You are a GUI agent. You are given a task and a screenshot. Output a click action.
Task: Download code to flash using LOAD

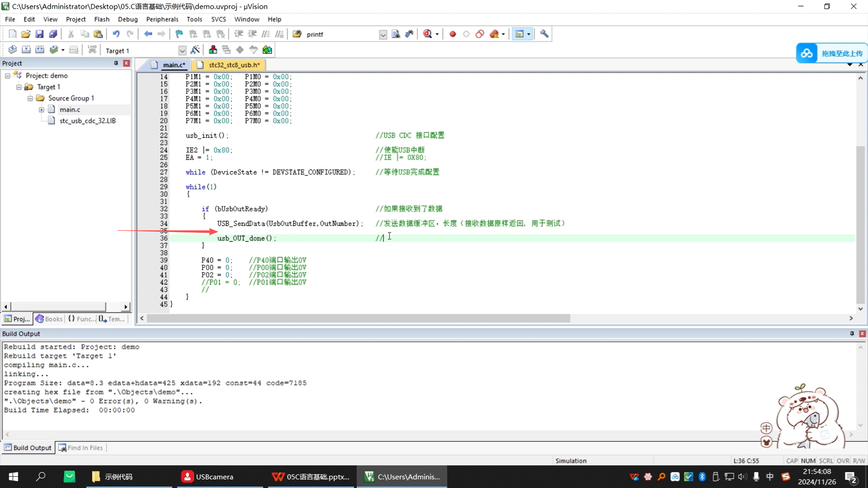pos(92,49)
